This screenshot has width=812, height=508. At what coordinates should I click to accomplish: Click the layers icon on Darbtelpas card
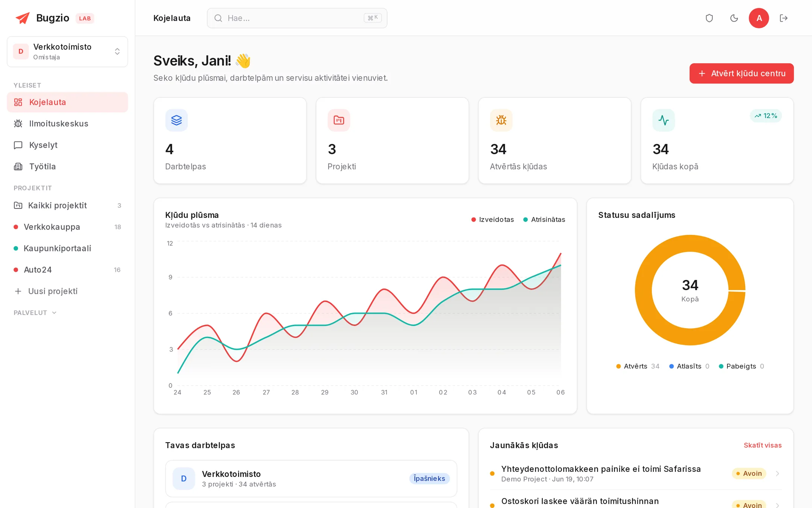click(x=176, y=120)
